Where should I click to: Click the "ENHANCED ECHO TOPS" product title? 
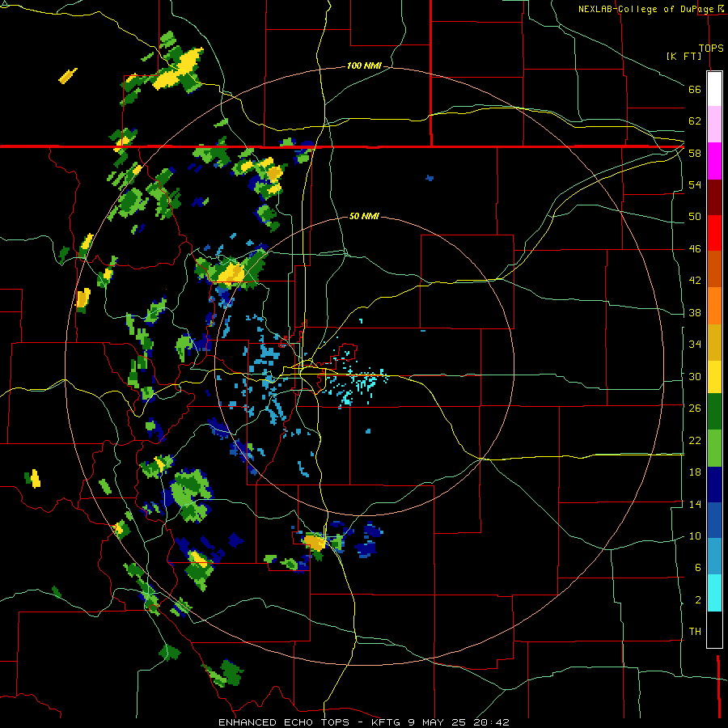point(284,722)
